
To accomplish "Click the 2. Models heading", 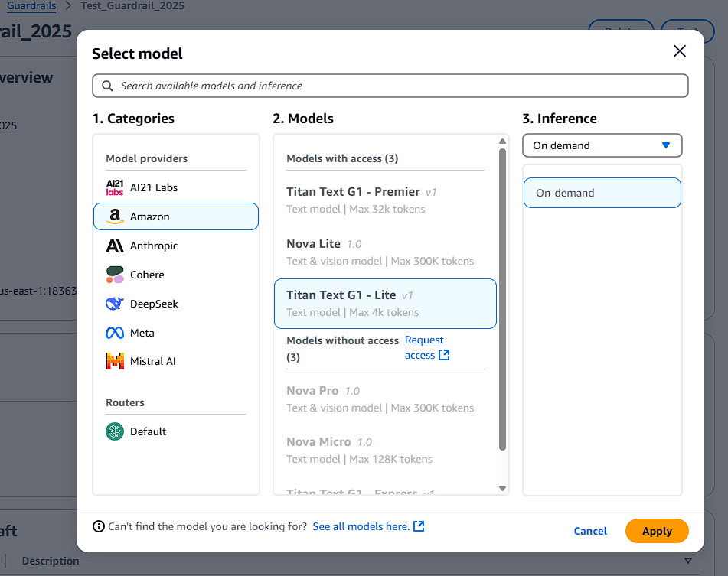I will point(303,119).
